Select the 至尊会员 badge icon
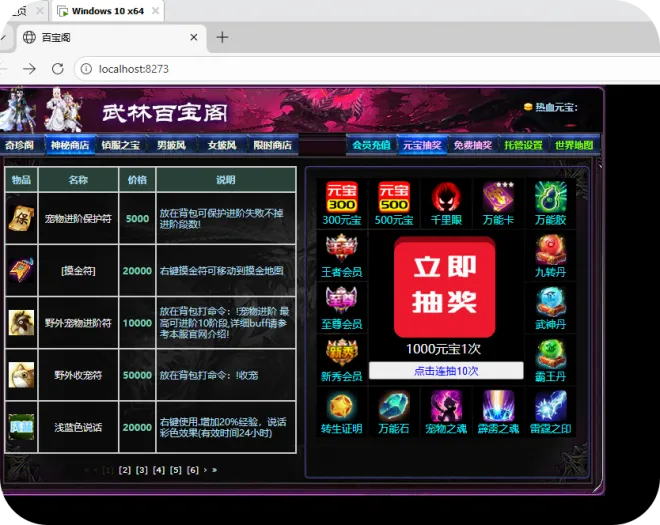660x525 pixels. pos(342,301)
